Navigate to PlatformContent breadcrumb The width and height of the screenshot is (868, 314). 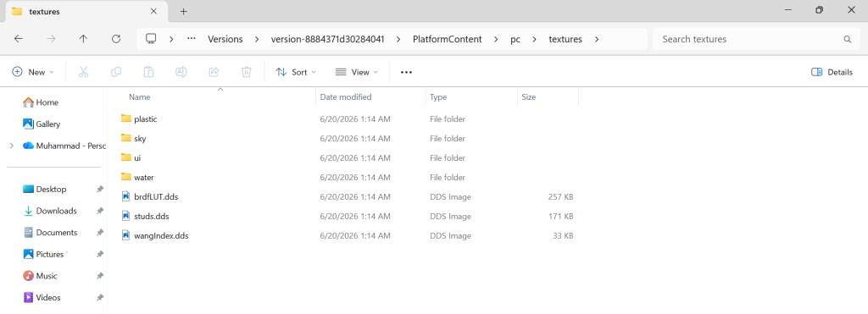coord(448,39)
